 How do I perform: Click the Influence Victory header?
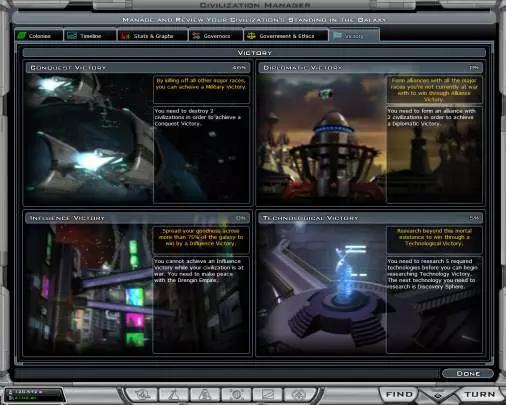coord(137,218)
